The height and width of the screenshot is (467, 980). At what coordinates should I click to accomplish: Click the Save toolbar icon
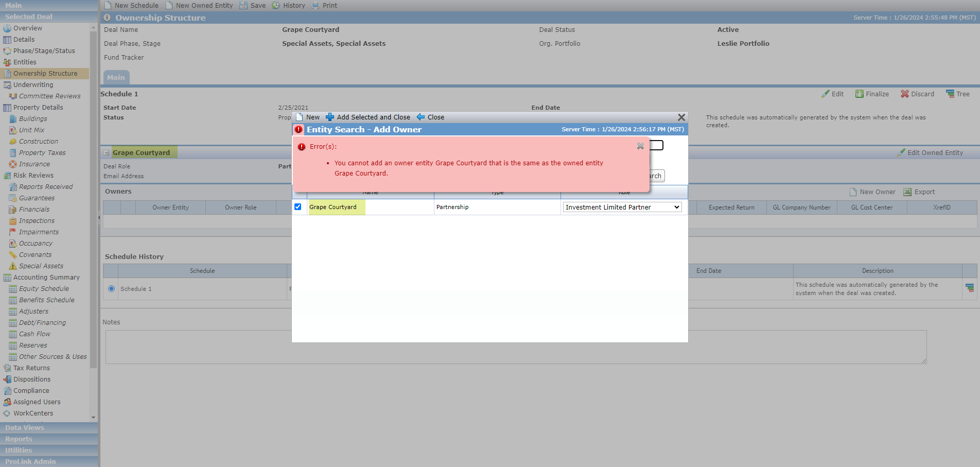pyautogui.click(x=243, y=6)
